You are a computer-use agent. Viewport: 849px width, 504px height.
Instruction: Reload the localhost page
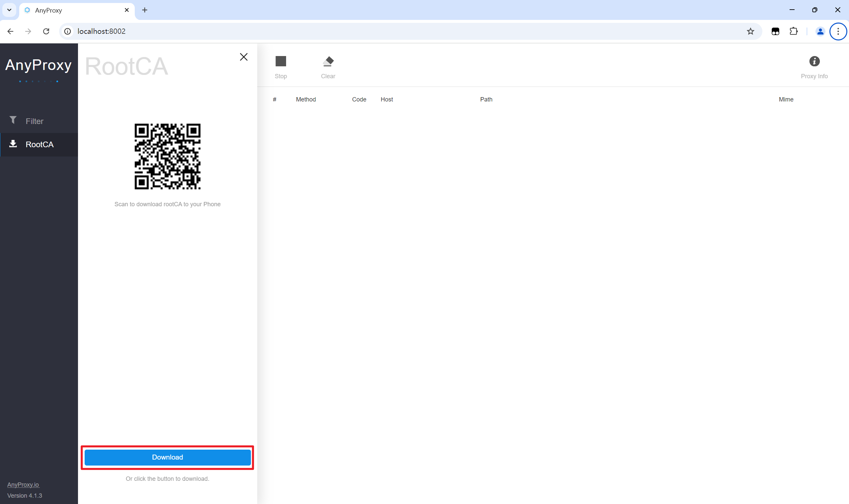click(46, 31)
